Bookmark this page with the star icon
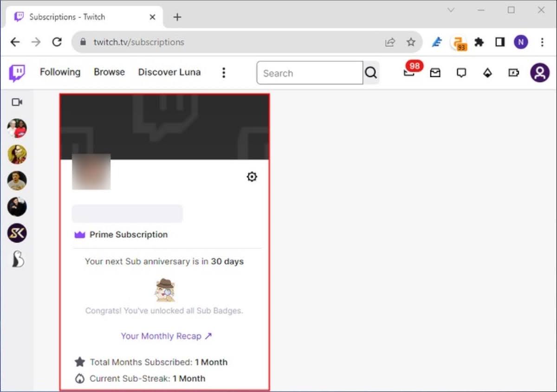 tap(411, 42)
